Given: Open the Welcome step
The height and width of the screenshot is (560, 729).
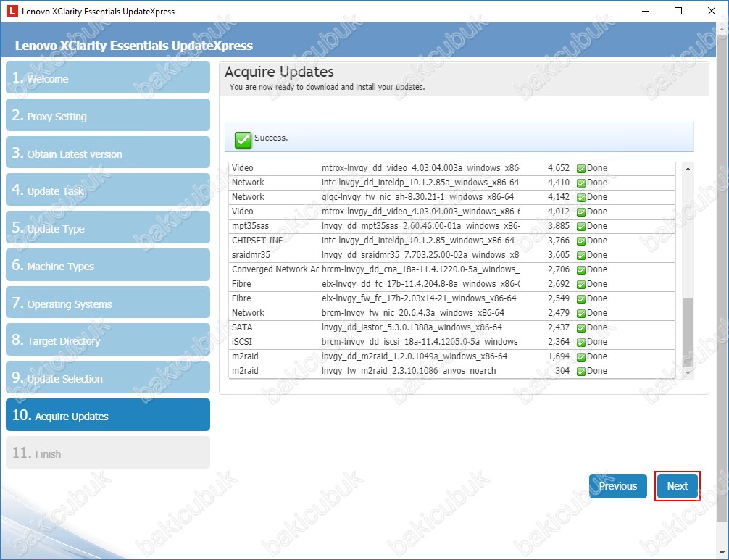Looking at the screenshot, I should coord(108,78).
